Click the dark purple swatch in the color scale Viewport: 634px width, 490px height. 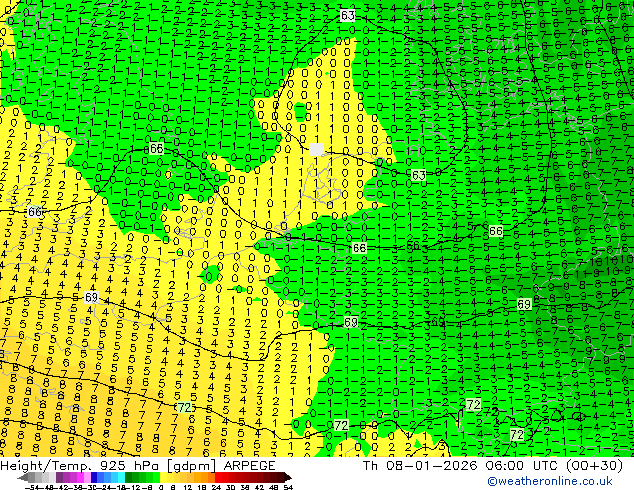(59, 477)
